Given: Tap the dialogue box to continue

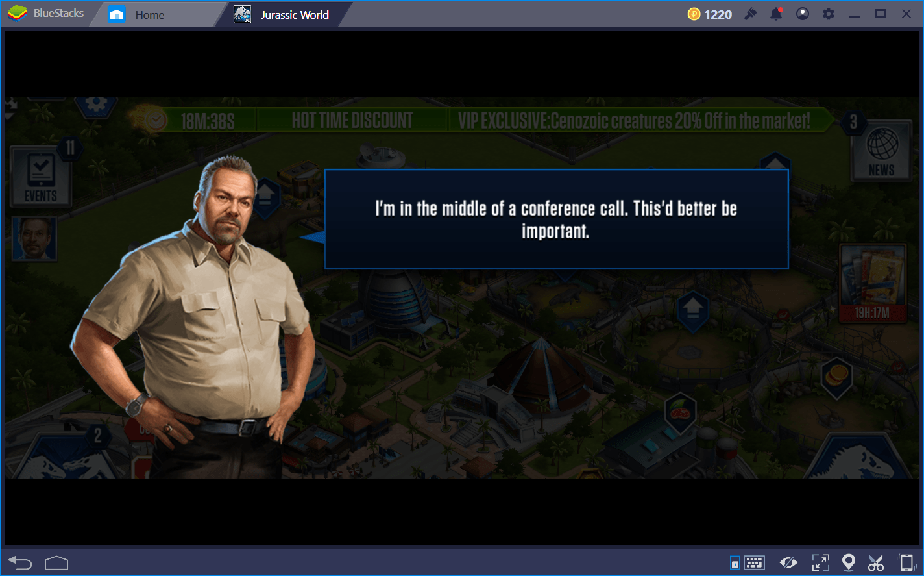Looking at the screenshot, I should [556, 219].
